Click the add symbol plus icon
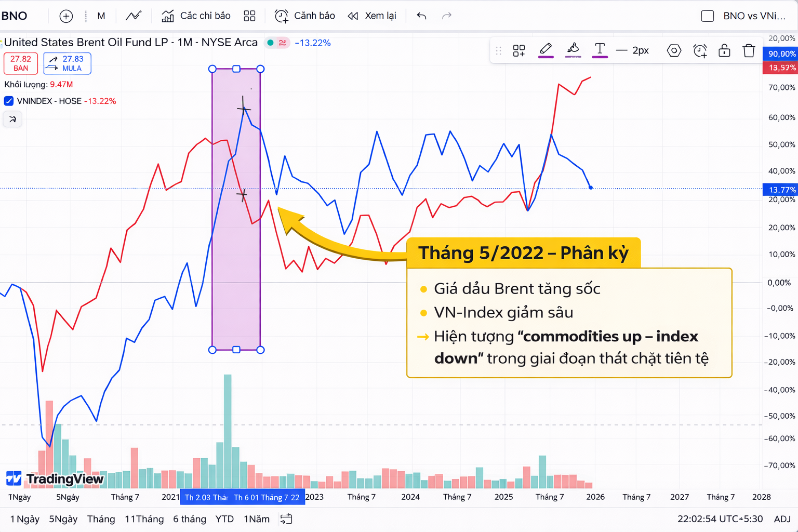Viewport: 798px width, 532px height. pyautogui.click(x=66, y=16)
